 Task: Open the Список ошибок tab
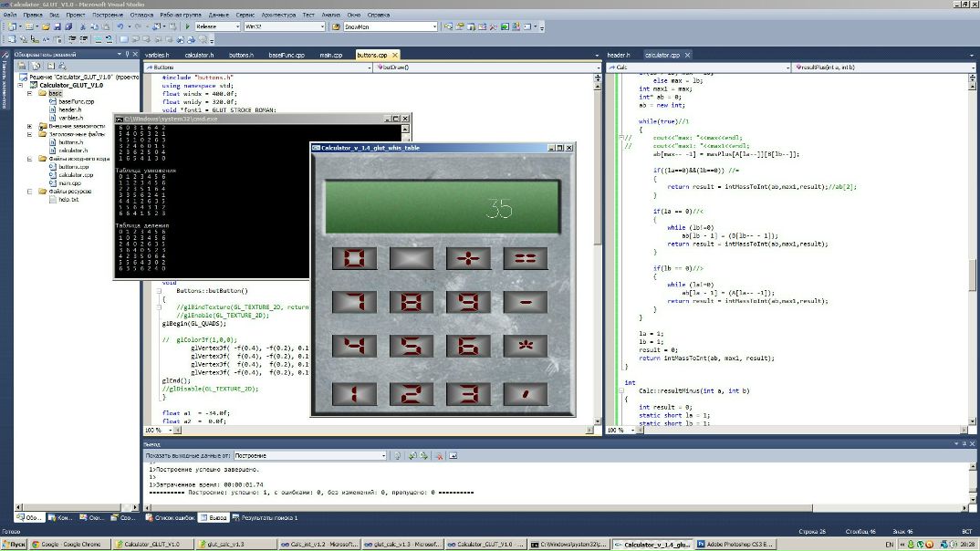[x=172, y=518]
